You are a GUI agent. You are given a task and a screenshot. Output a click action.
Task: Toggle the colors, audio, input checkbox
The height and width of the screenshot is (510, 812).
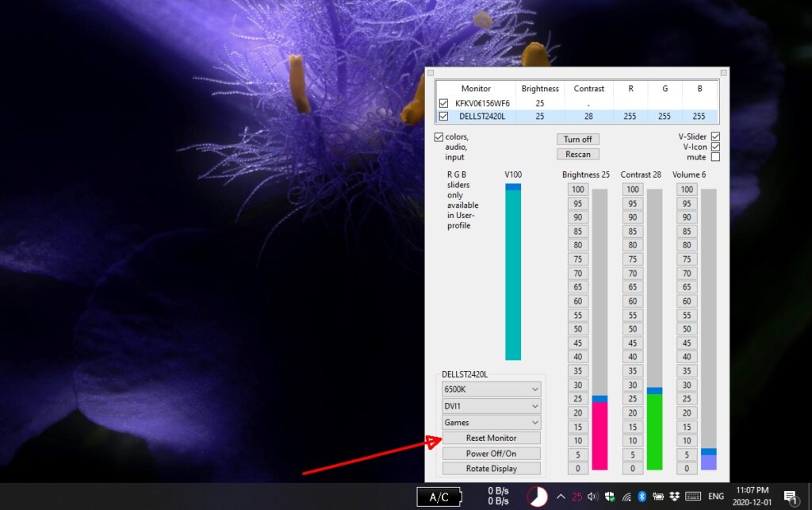(x=439, y=136)
